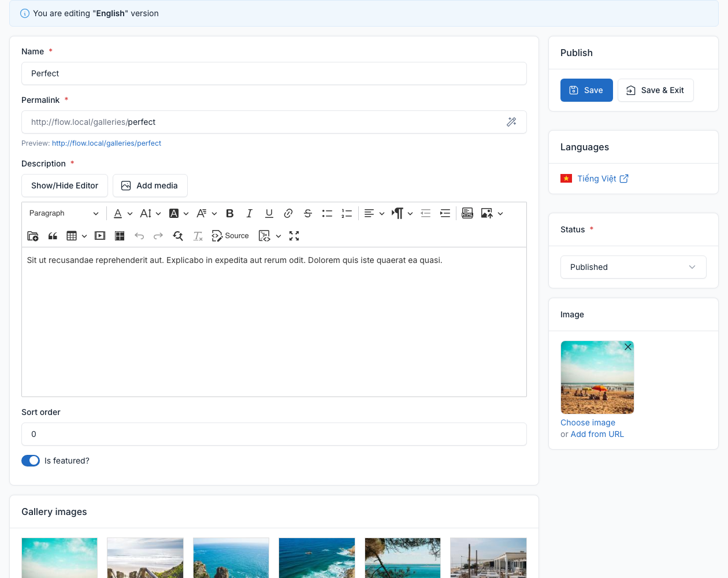Focus the Name input field
Image resolution: width=728 pixels, height=578 pixels.
tap(274, 73)
